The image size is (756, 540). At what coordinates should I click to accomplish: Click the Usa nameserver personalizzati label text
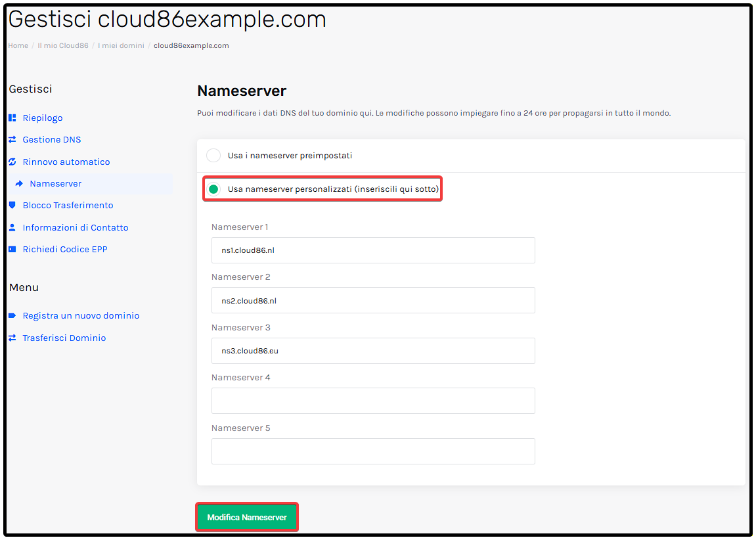point(333,189)
